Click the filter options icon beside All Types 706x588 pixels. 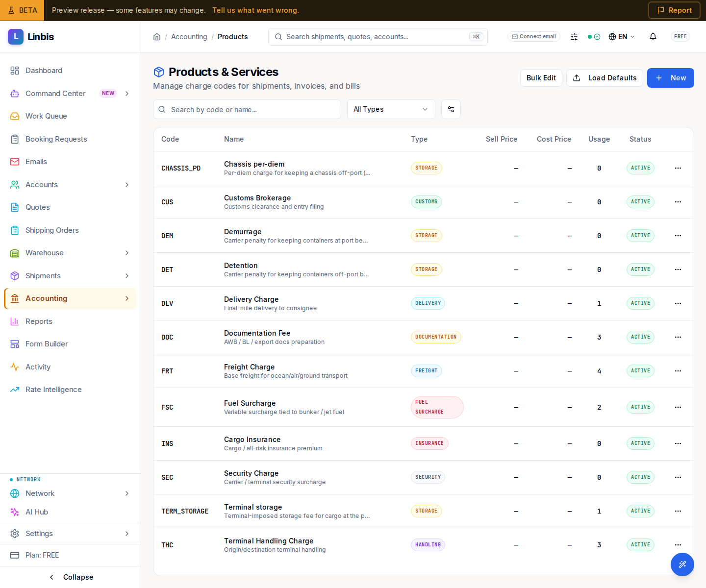(451, 109)
